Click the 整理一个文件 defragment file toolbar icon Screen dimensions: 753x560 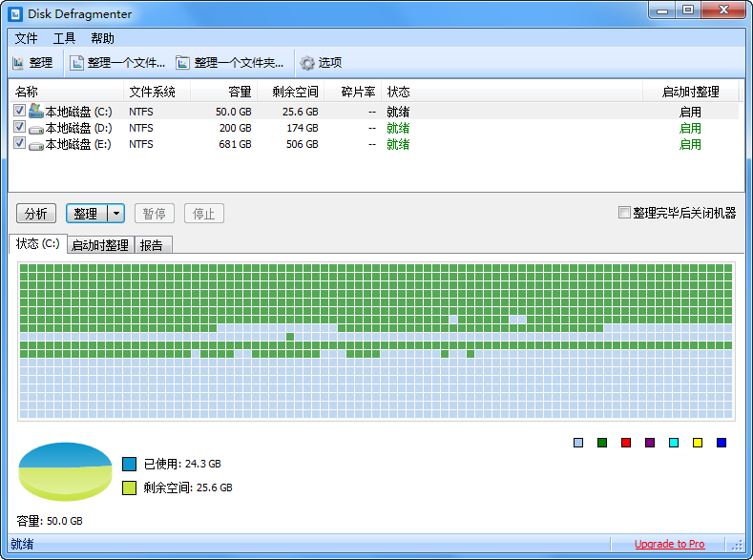77,63
